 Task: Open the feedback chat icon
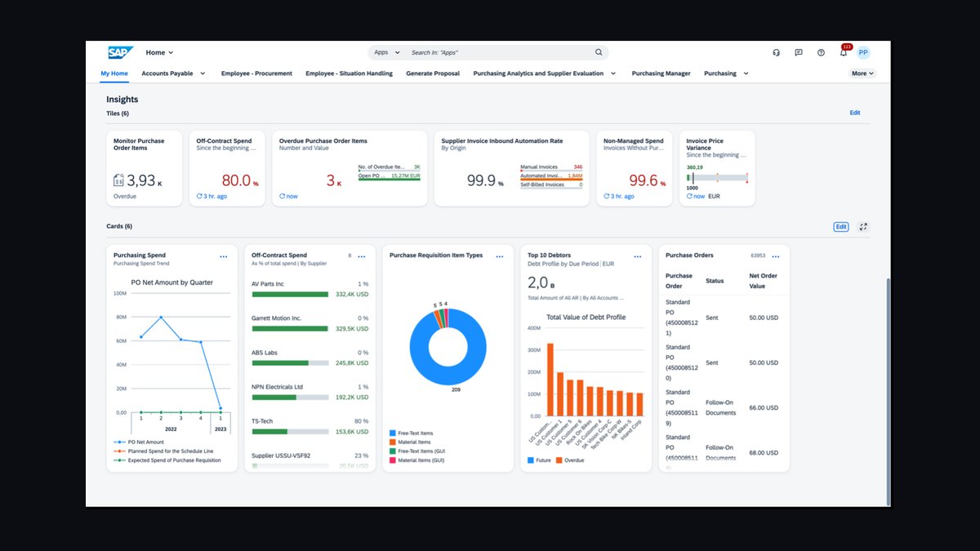tap(799, 52)
